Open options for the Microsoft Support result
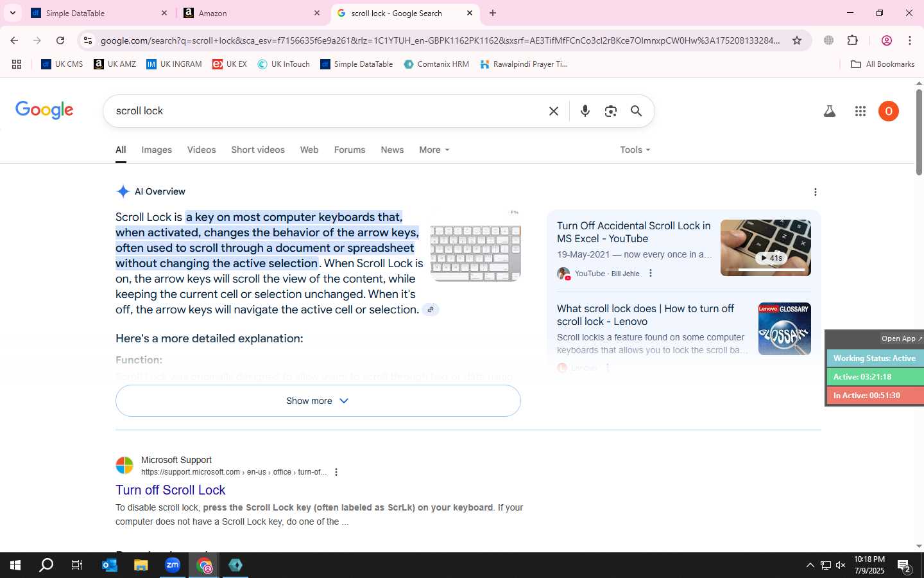Viewport: 924px width, 578px height. pos(336,472)
